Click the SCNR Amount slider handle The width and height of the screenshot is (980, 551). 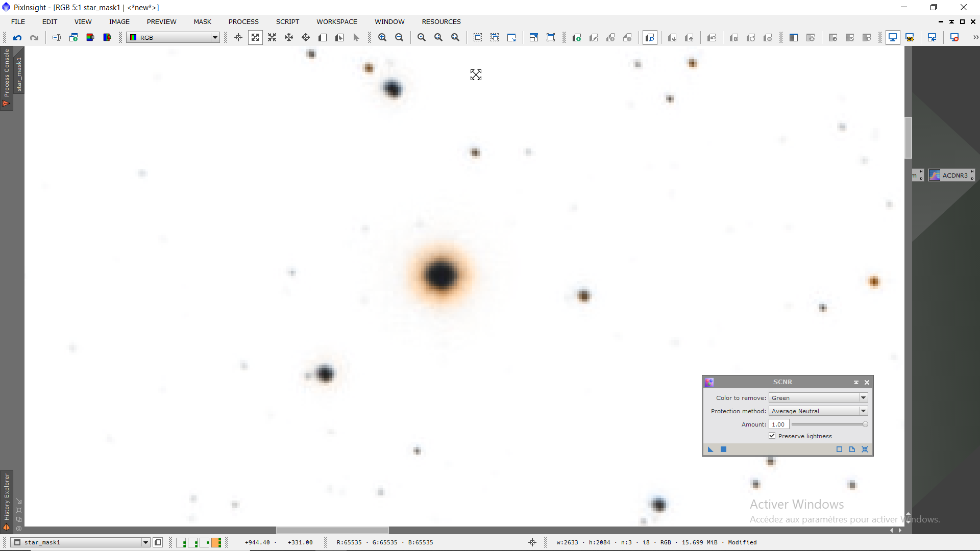(x=865, y=424)
